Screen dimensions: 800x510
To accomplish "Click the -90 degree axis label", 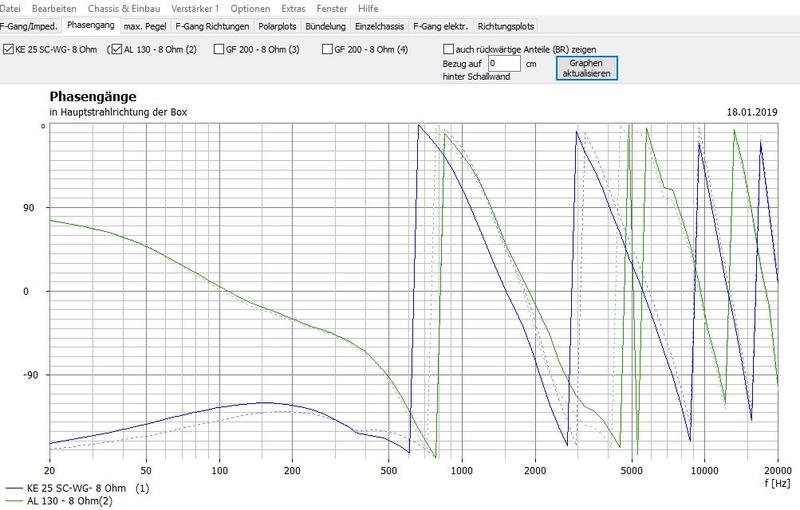I will click(x=30, y=375).
